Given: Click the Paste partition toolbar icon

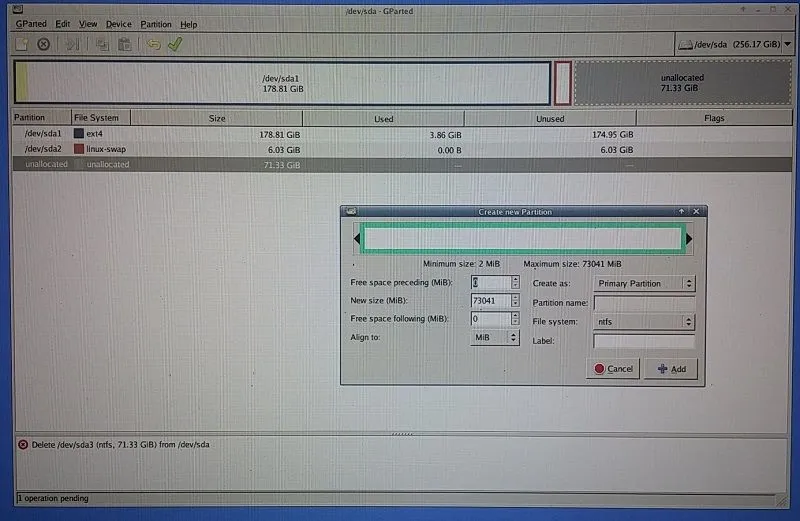Looking at the screenshot, I should (x=124, y=44).
